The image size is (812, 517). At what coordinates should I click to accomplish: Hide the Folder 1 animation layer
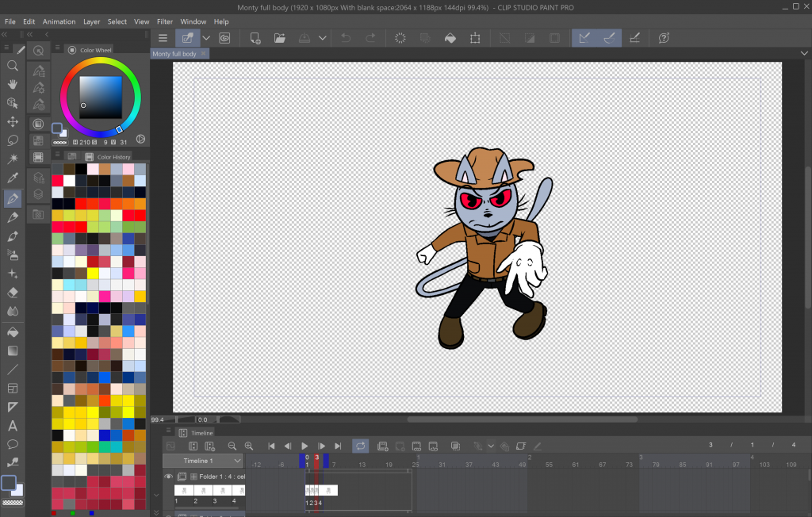coord(168,477)
